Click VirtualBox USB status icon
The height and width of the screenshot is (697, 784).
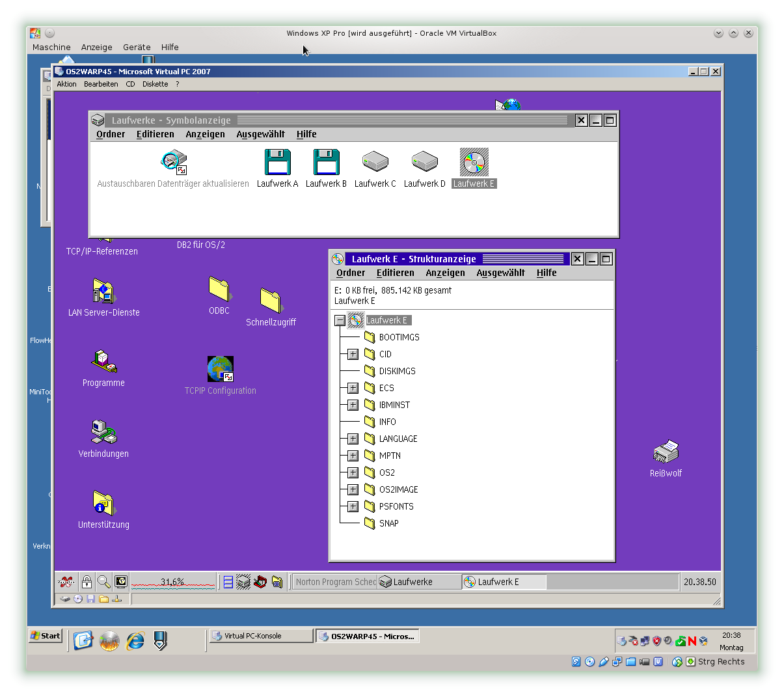603,662
